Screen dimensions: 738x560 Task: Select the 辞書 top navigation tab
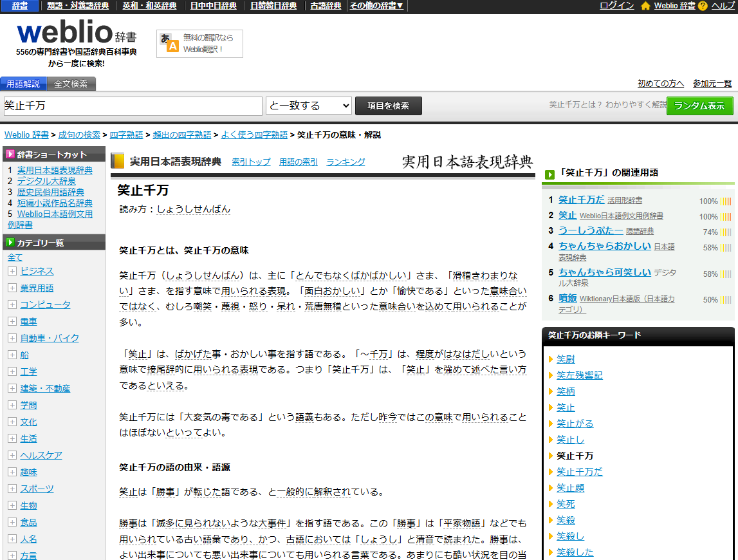tap(19, 6)
